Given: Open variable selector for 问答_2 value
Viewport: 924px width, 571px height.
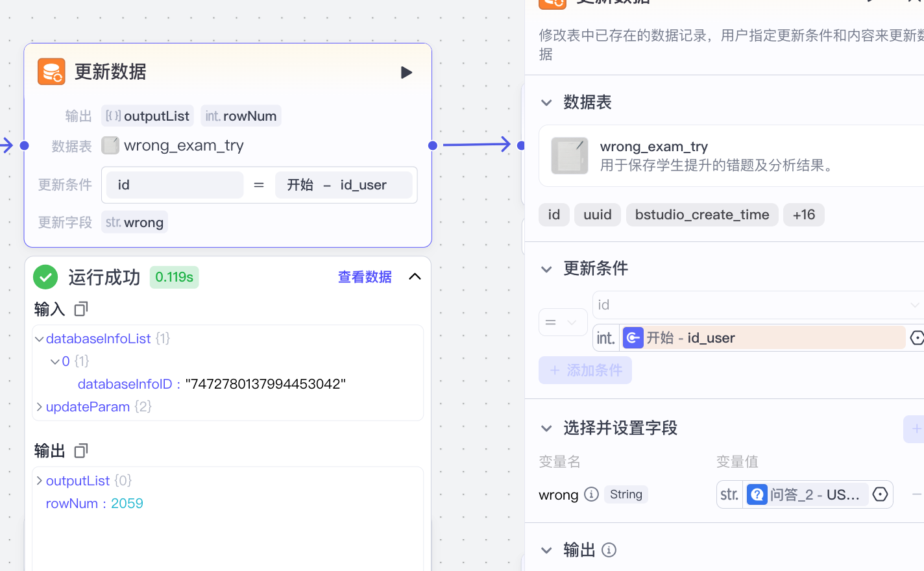Looking at the screenshot, I should point(880,494).
